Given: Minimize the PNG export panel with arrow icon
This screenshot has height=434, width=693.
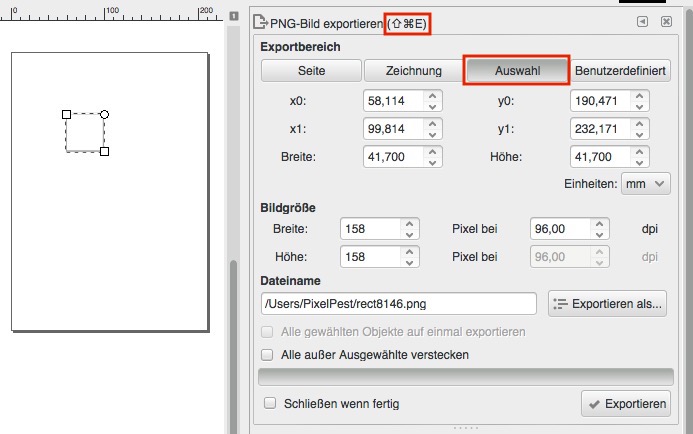Looking at the screenshot, I should pyautogui.click(x=643, y=21).
